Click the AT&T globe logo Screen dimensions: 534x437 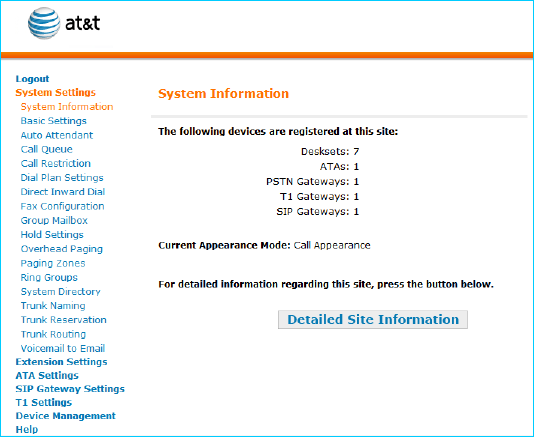(44, 23)
